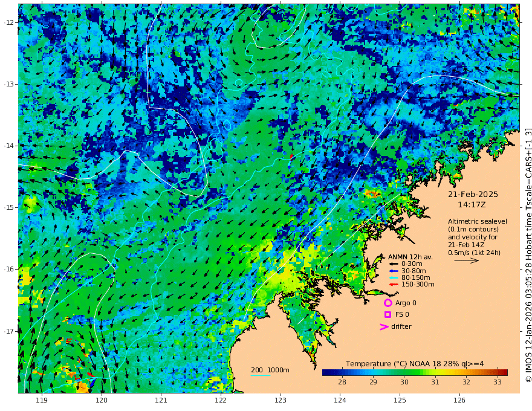
Task: Click the latitude axis label -16
Action: pos(9,269)
